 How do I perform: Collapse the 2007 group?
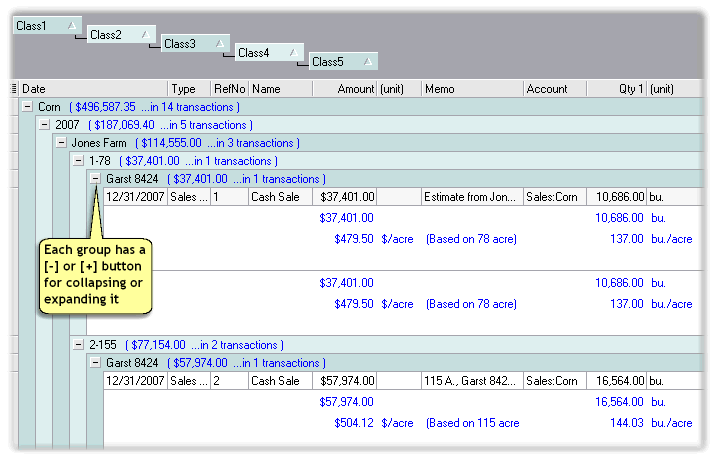[x=44, y=124]
